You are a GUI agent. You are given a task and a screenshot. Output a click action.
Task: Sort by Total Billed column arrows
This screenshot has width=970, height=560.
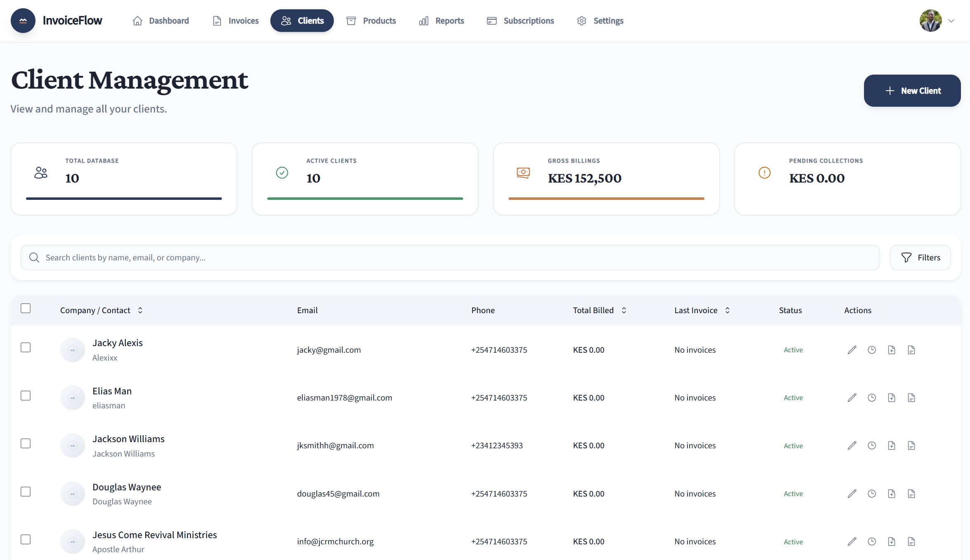pos(624,310)
